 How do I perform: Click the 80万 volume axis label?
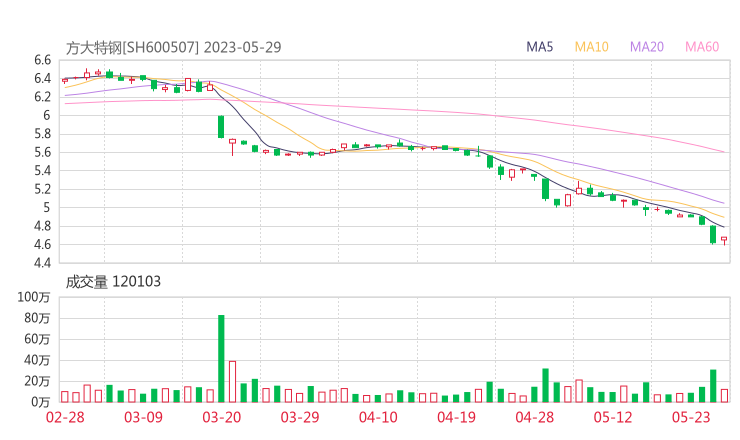pos(37,318)
